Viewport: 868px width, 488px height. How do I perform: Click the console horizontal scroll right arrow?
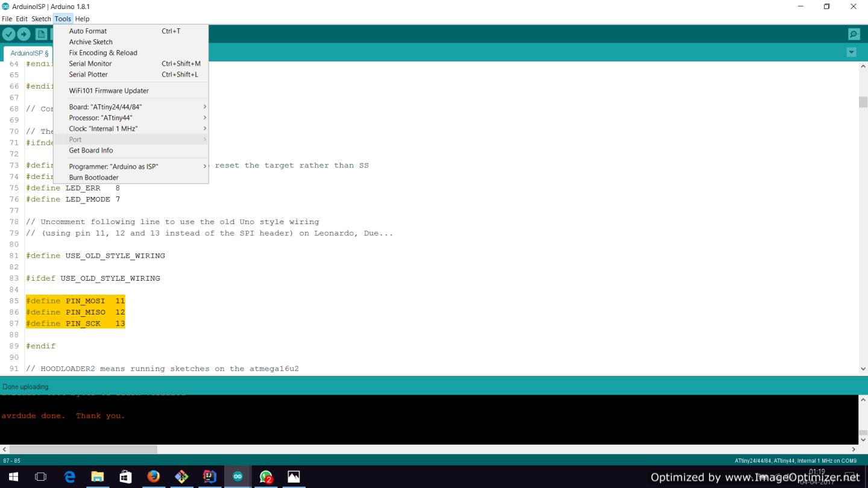coord(854,449)
